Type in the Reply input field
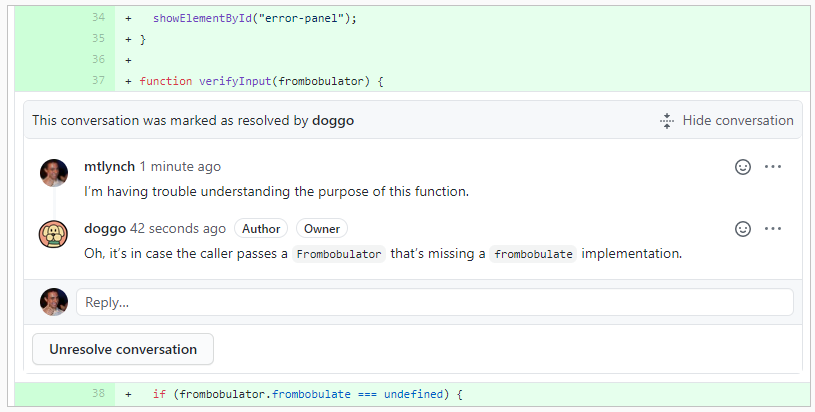 (434, 302)
